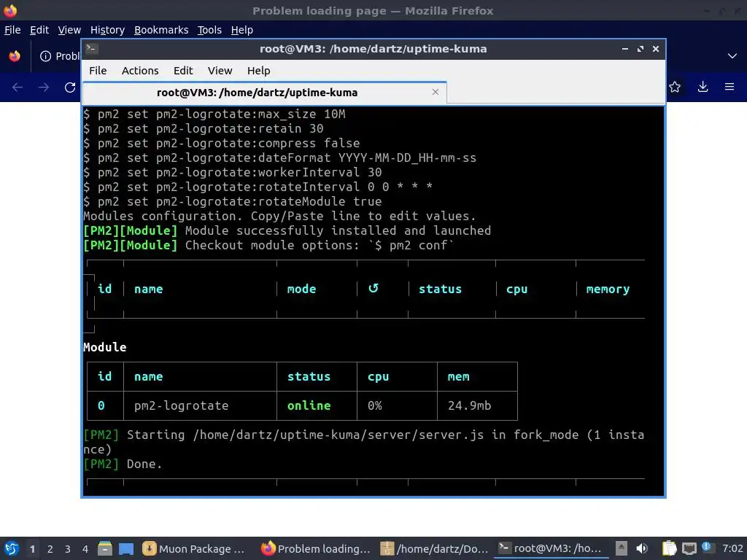Select the Problem loading page Firefox tab
Screen dimensions: 747x560
point(60,56)
